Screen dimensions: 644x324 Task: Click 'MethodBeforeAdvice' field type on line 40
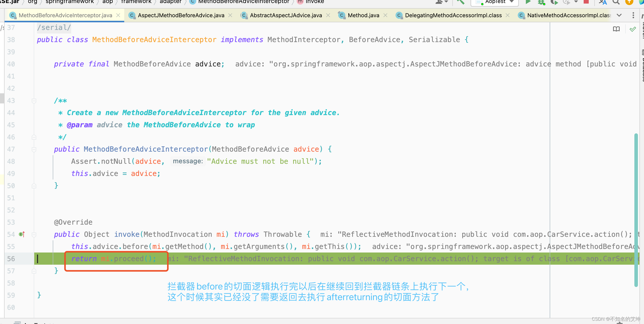pos(152,64)
